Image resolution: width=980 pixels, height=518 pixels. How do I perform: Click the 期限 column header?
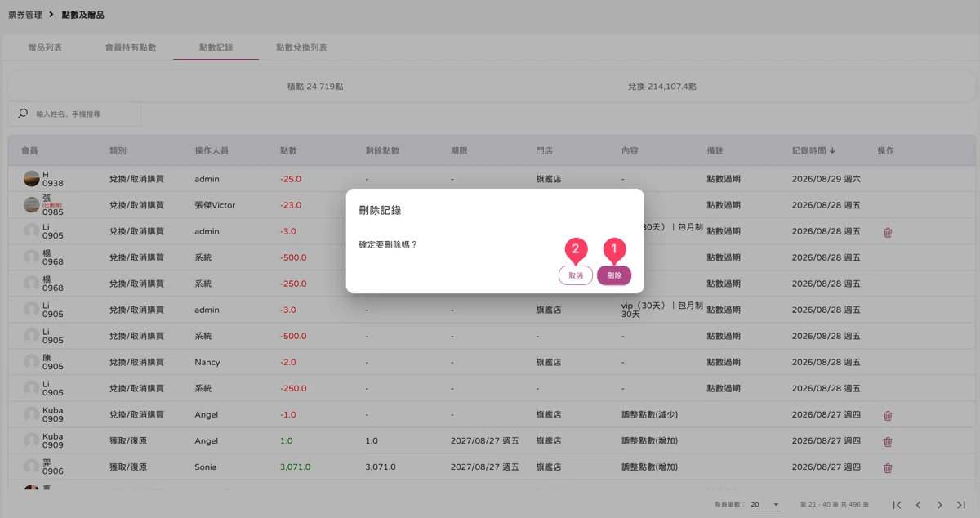click(x=459, y=151)
